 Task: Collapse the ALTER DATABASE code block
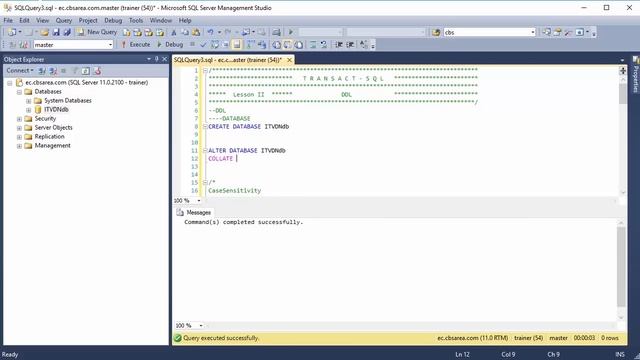coord(205,151)
